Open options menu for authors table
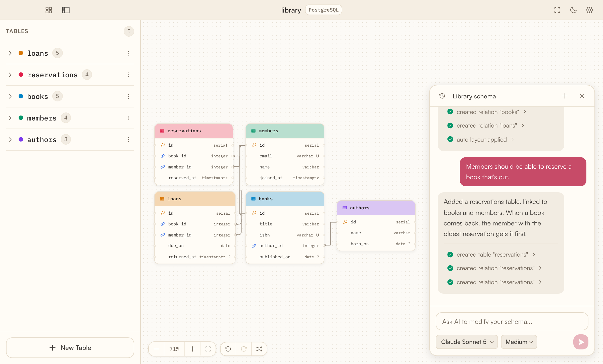The height and width of the screenshot is (364, 603). [x=129, y=140]
